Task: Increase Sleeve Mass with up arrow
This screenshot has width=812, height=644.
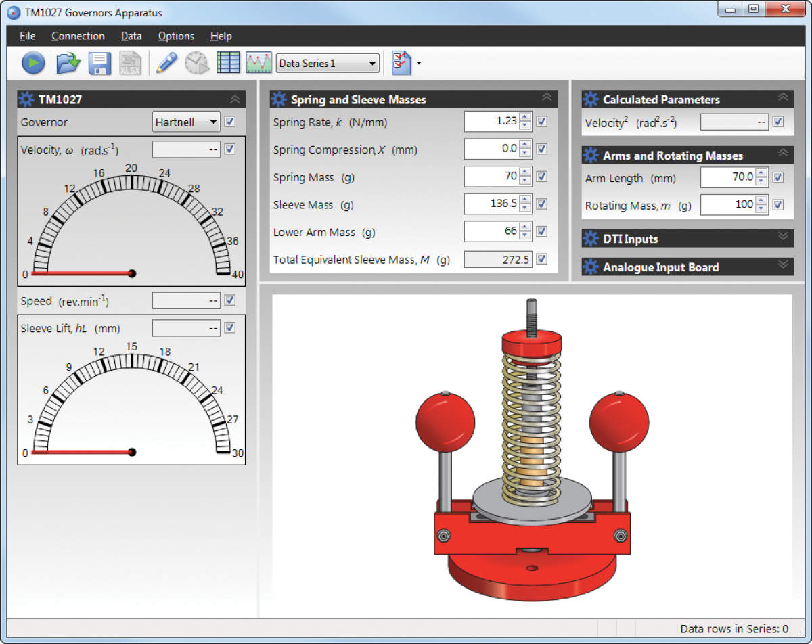Action: click(525, 200)
